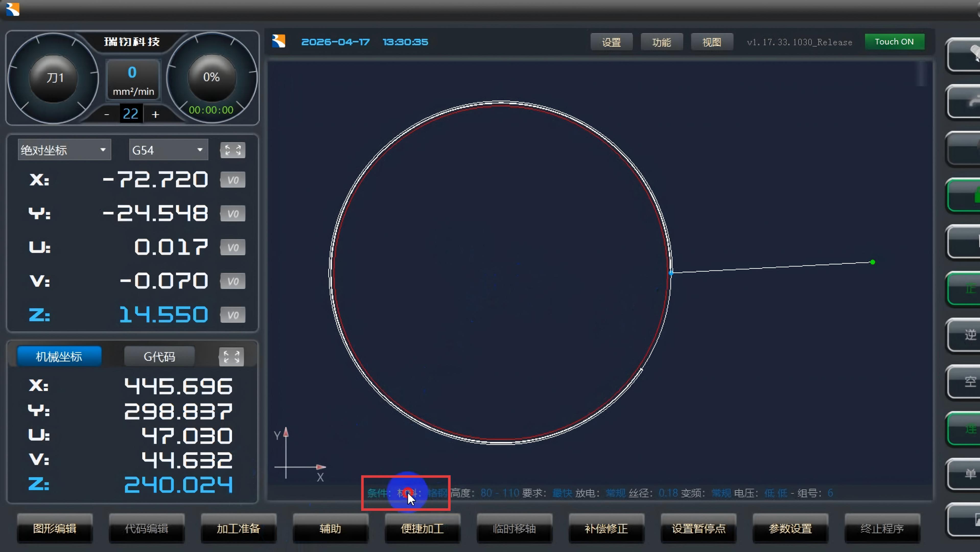
Task: Click the machine X value 445.696
Action: [x=178, y=386]
